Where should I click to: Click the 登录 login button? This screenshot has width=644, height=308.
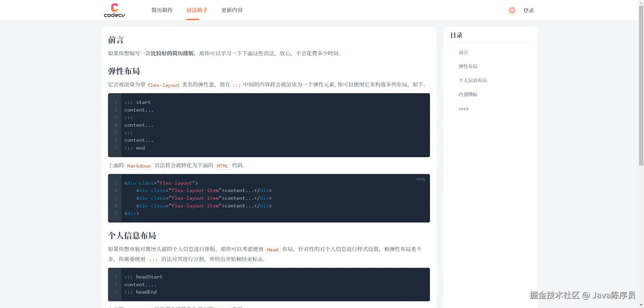click(x=528, y=10)
